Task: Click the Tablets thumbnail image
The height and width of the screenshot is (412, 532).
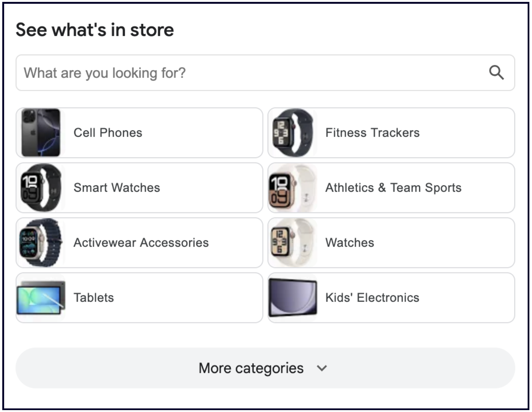Action: tap(41, 298)
